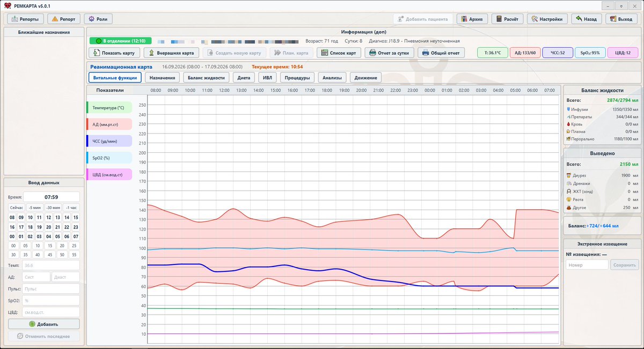Open the Анализы tab

(x=332, y=78)
